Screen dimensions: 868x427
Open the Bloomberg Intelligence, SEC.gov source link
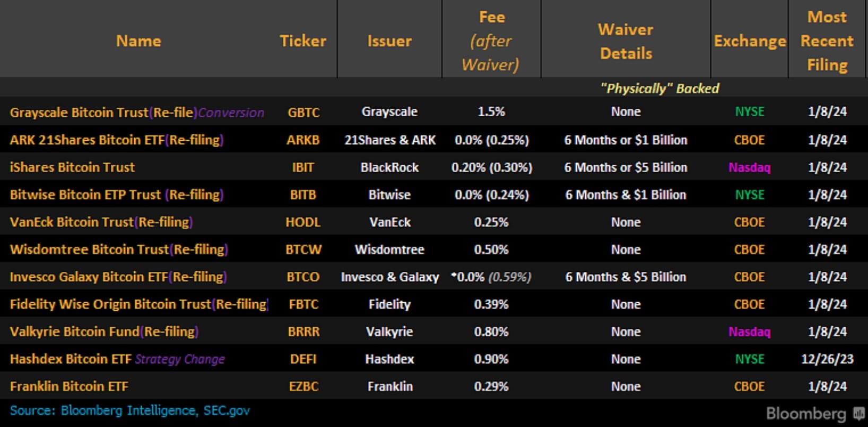(129, 411)
